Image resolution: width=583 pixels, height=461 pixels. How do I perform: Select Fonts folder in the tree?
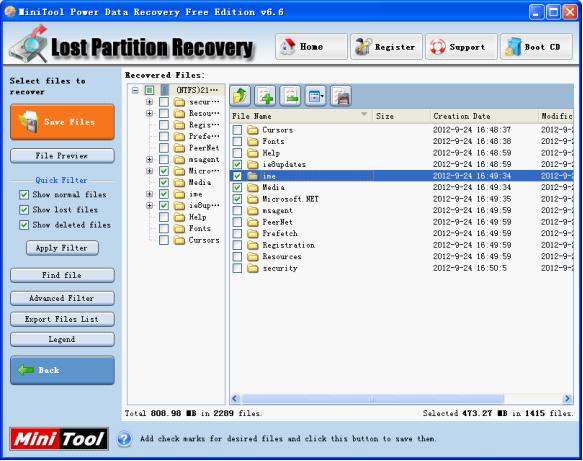click(x=200, y=229)
